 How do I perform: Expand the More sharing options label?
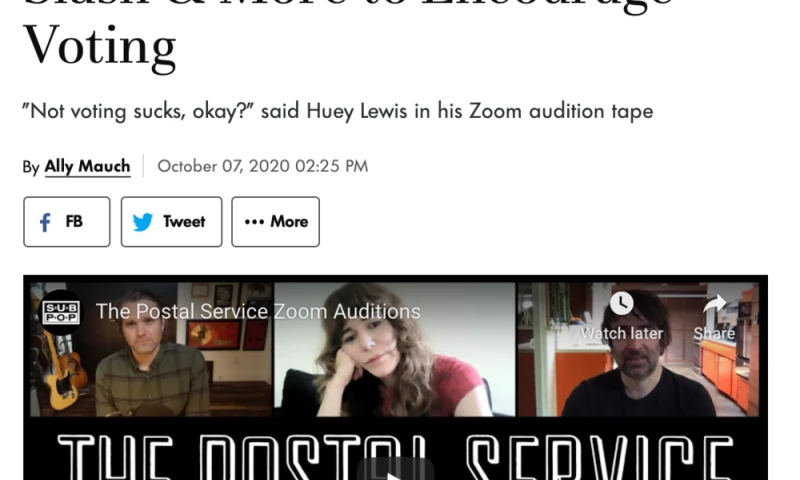click(x=289, y=222)
